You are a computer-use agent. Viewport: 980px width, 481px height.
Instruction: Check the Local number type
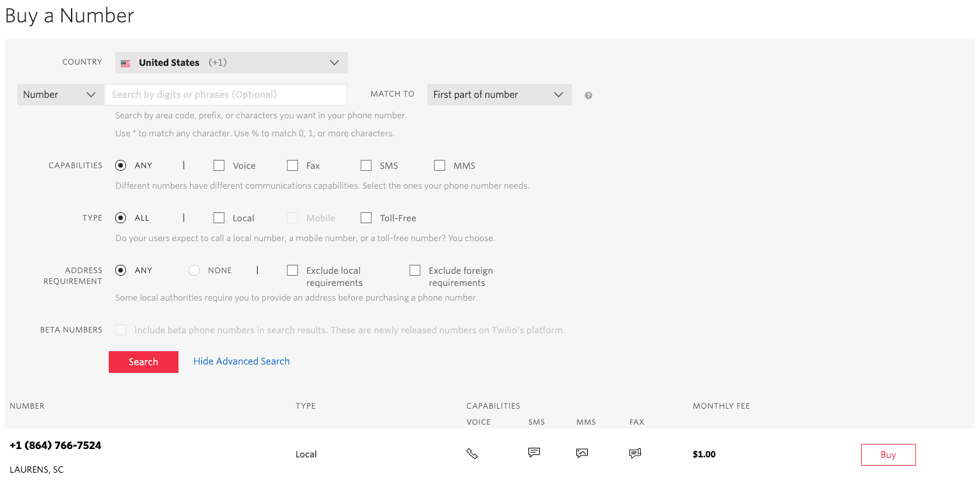point(218,217)
